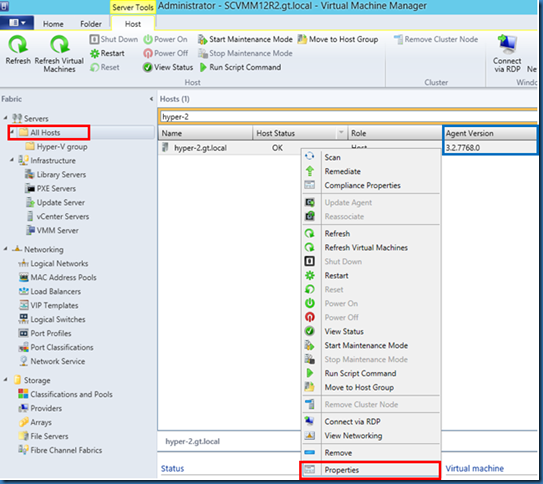The width and height of the screenshot is (543, 484).
Task: Switch to the Folder tab
Action: [x=91, y=24]
